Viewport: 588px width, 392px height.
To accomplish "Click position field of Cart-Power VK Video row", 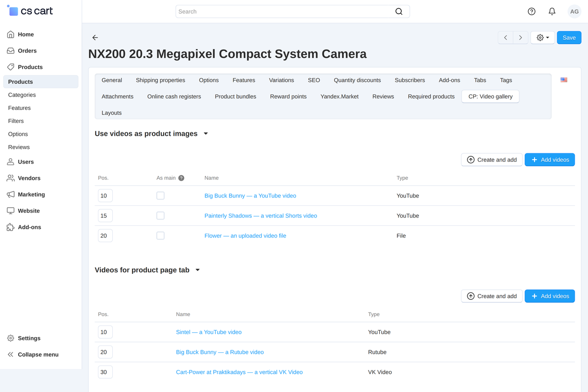I will coord(105,372).
